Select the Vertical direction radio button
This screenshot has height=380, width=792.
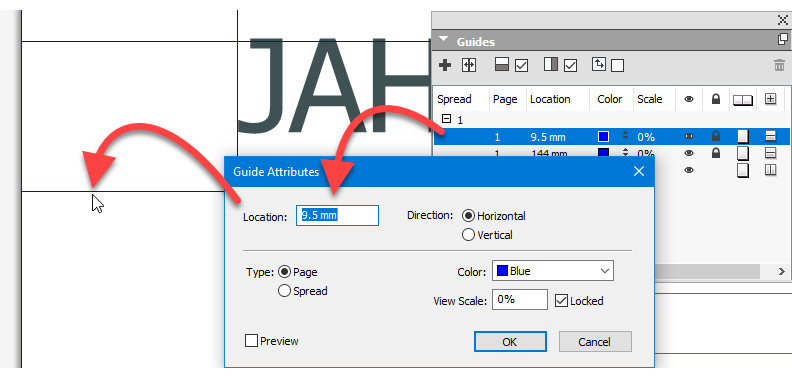468,235
